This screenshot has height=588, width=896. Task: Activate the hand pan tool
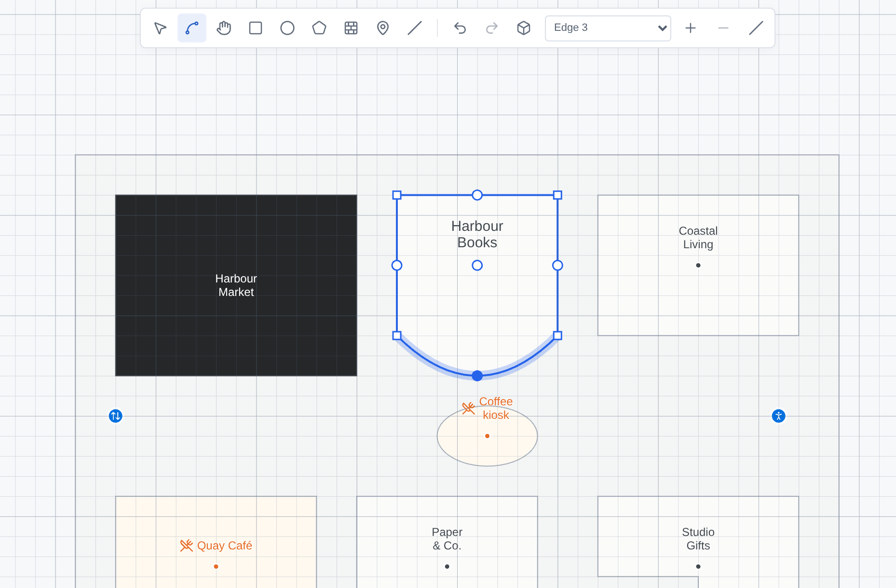tap(224, 28)
